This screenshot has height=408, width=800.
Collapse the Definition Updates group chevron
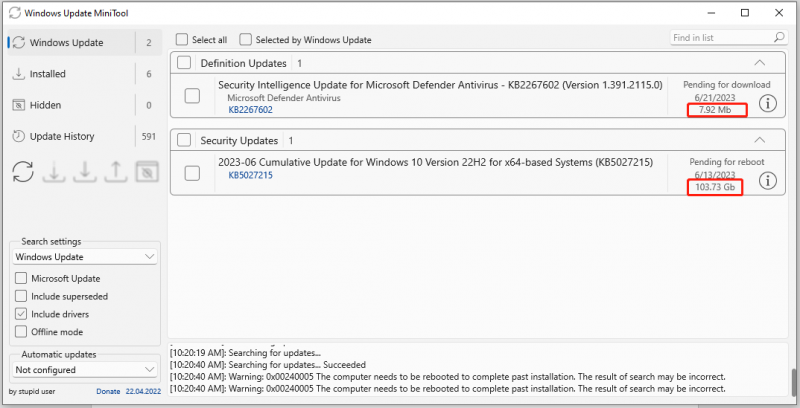click(x=760, y=63)
